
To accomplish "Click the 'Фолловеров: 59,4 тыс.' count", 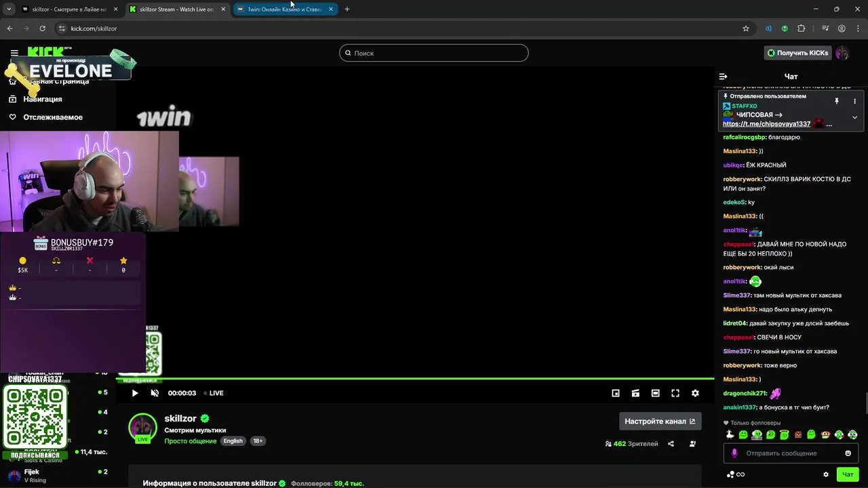I will point(328,483).
